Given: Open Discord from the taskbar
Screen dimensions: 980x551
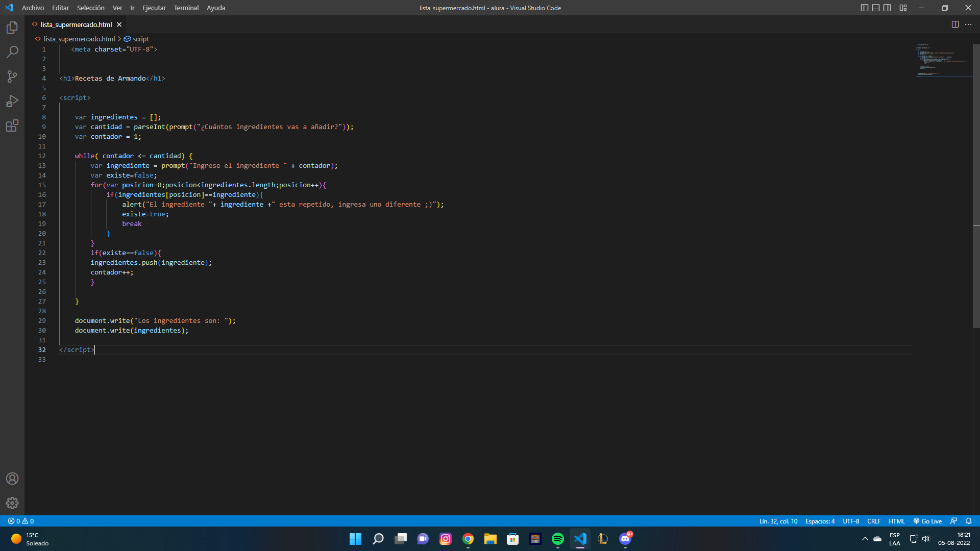Looking at the screenshot, I should (625, 539).
